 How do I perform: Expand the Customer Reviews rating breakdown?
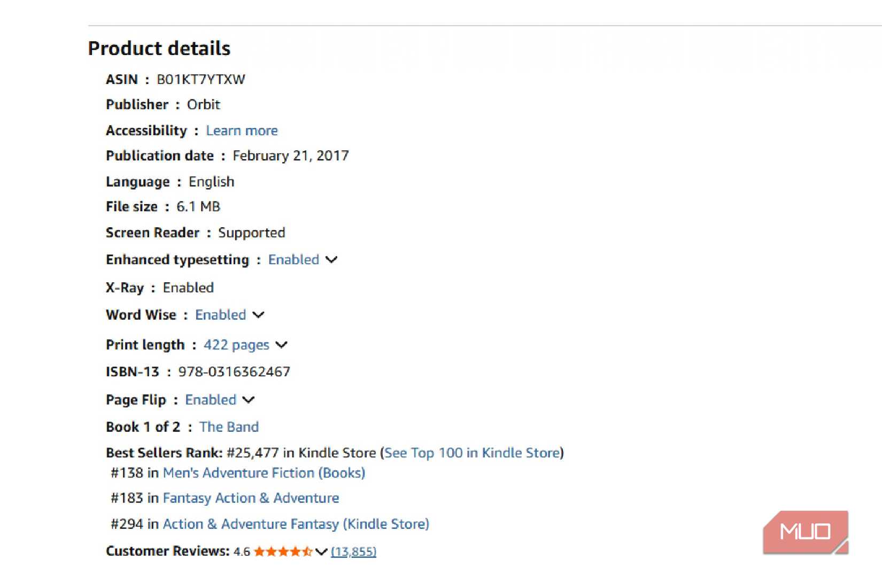point(321,551)
